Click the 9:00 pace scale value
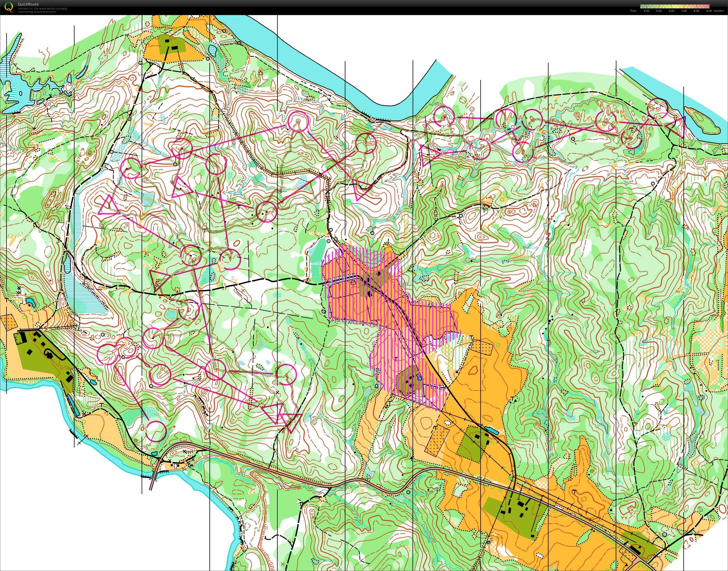The width and height of the screenshot is (728, 571). (709, 11)
